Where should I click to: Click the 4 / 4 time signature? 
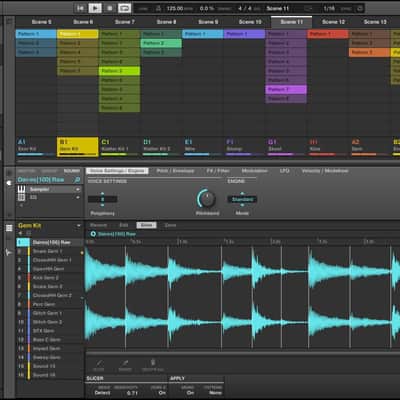245,8
